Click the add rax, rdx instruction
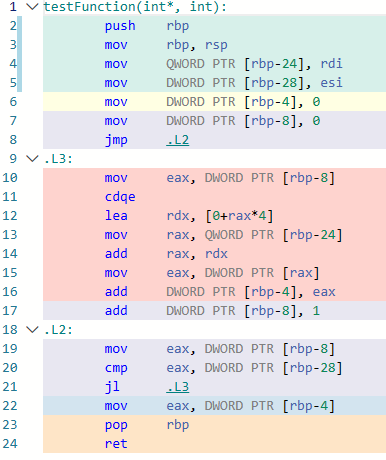 pos(166,254)
